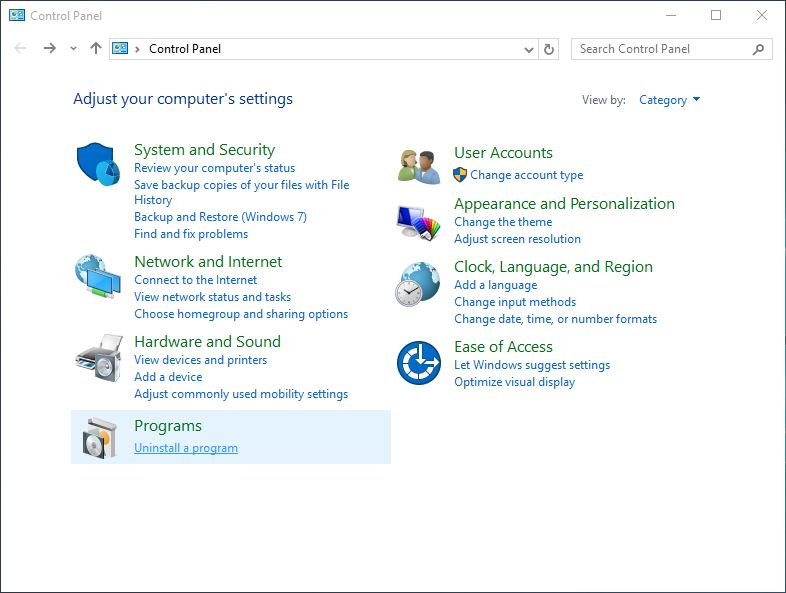The height and width of the screenshot is (593, 786).
Task: Expand the View by Category dropdown
Action: (x=669, y=100)
